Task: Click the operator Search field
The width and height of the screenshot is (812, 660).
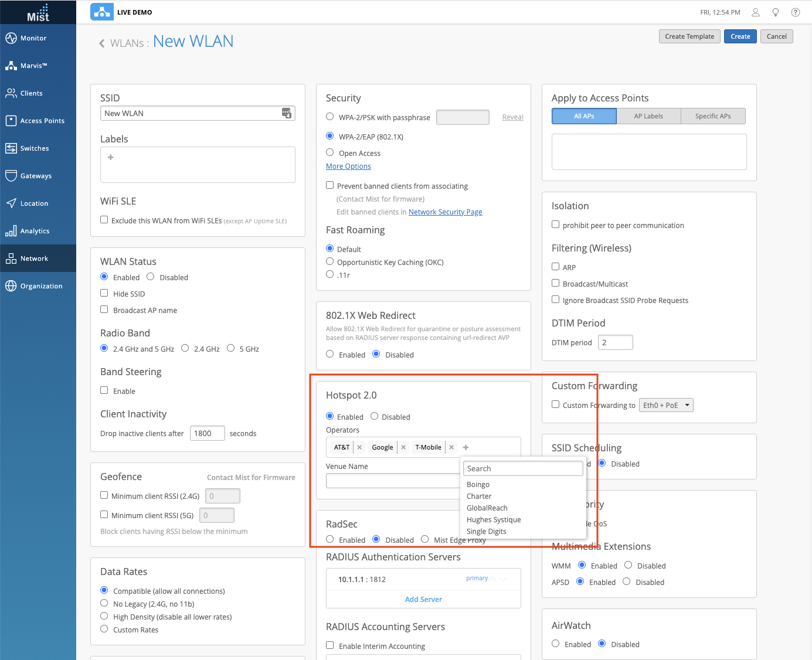Action: point(522,468)
